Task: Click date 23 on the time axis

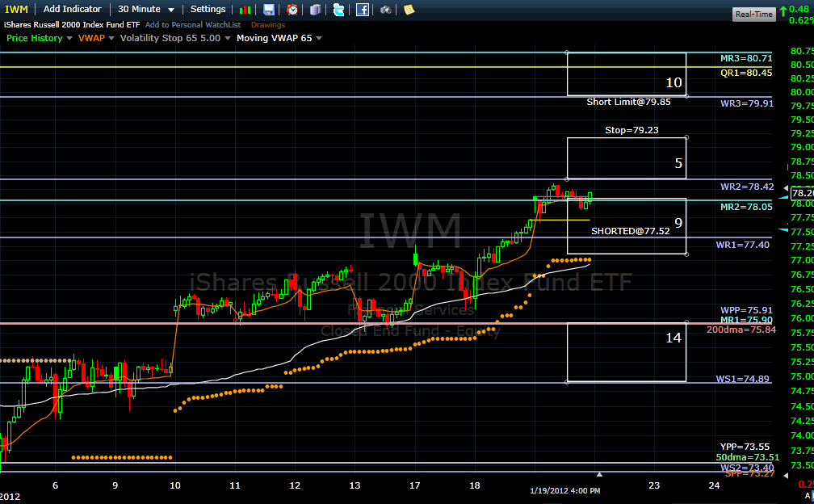Action: tap(654, 485)
